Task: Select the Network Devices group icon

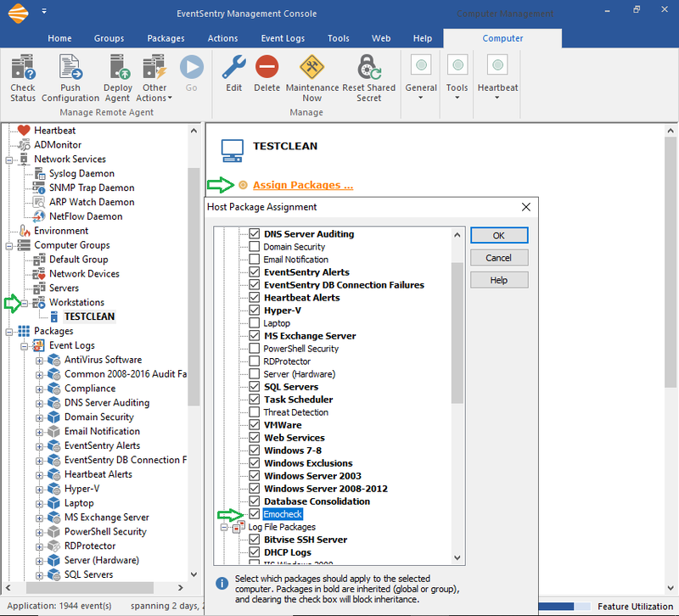Action: tap(39, 273)
